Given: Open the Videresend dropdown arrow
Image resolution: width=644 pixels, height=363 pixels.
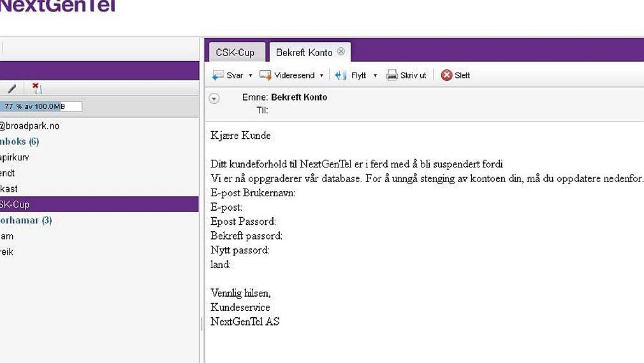Looking at the screenshot, I should coord(321,76).
